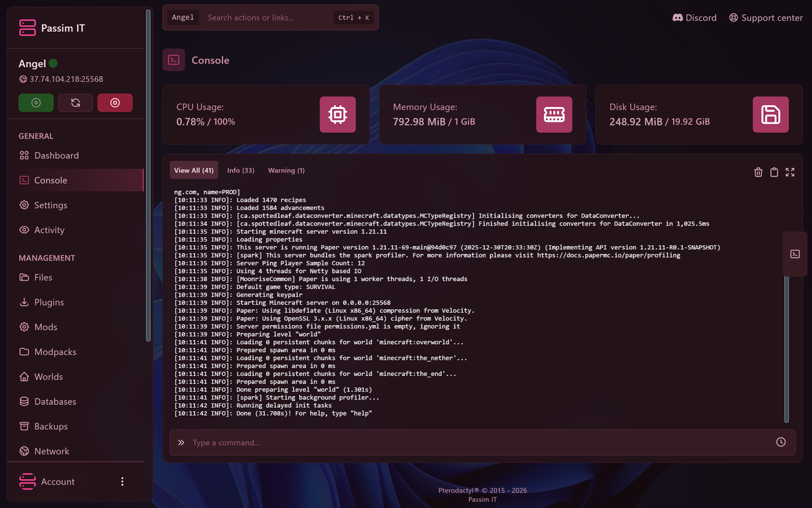Click the log line 'Loaded 1470 recipes'
This screenshot has height=508, width=812.
pos(240,200)
